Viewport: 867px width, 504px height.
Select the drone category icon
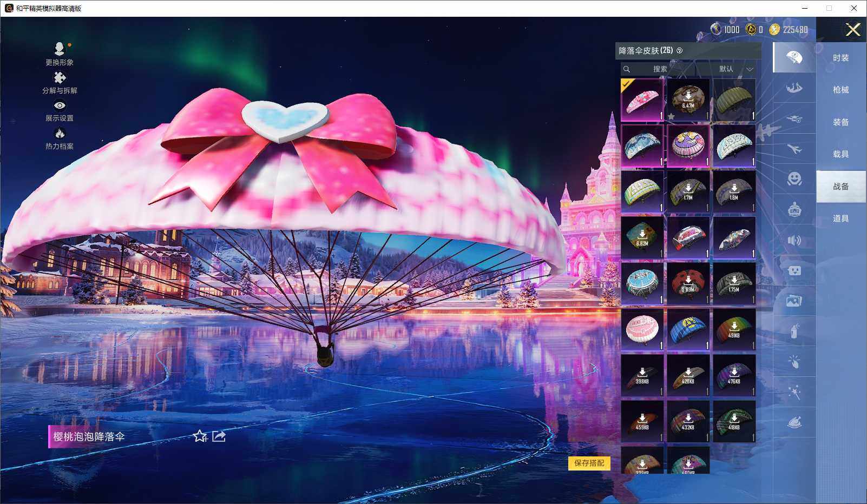pos(794,118)
